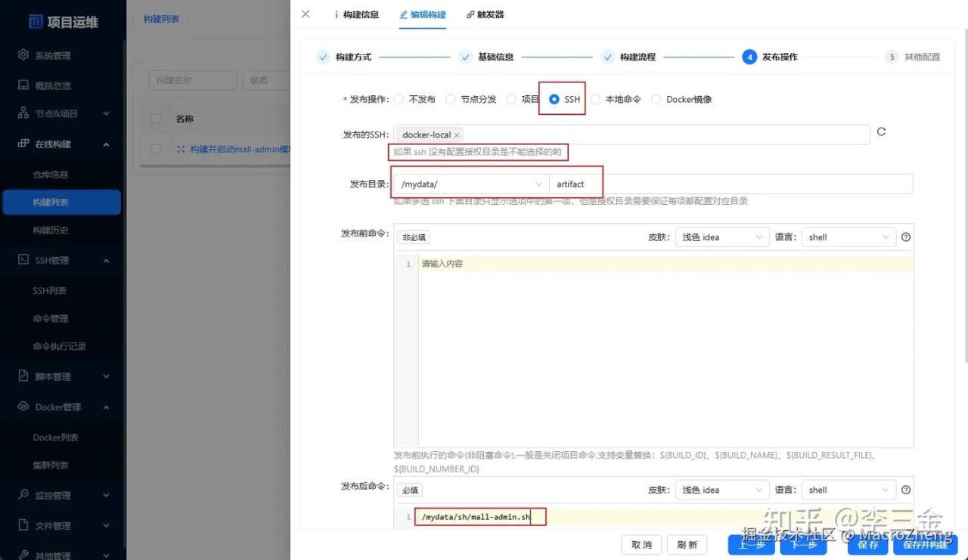Click the 构建名称 search field
Image resolution: width=968 pixels, height=560 pixels.
pos(192,80)
